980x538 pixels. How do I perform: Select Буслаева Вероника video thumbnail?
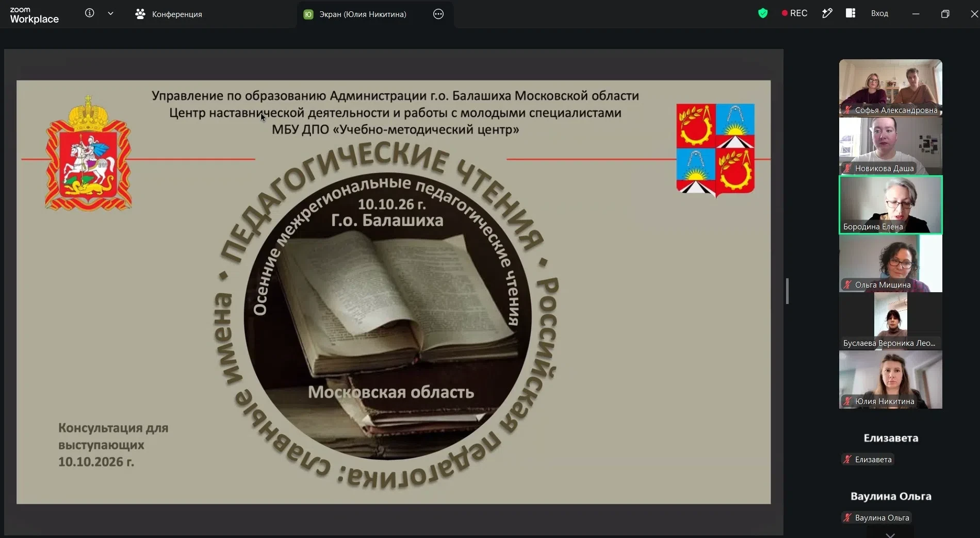click(891, 322)
